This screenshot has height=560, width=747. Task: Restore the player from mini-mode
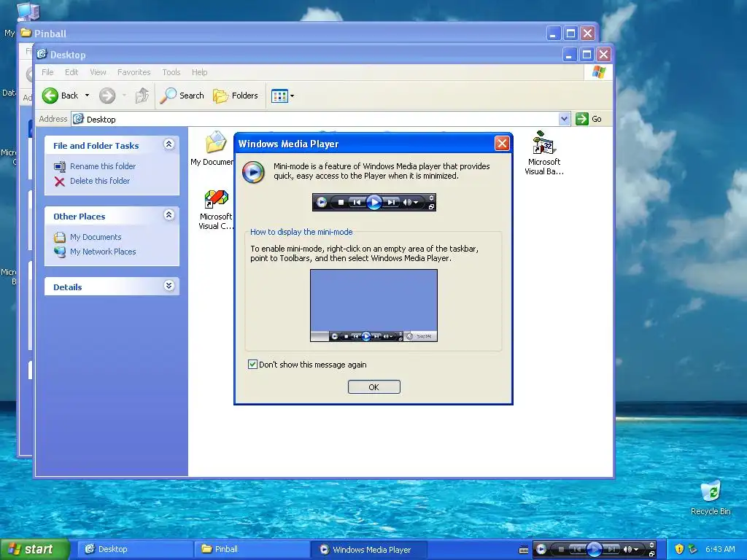coord(651,554)
